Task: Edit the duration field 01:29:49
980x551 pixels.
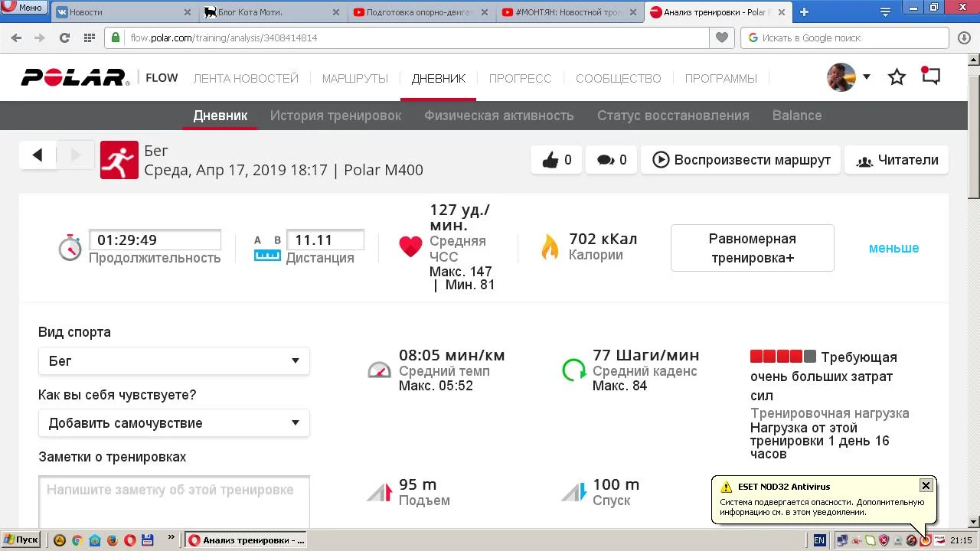Action: [155, 240]
